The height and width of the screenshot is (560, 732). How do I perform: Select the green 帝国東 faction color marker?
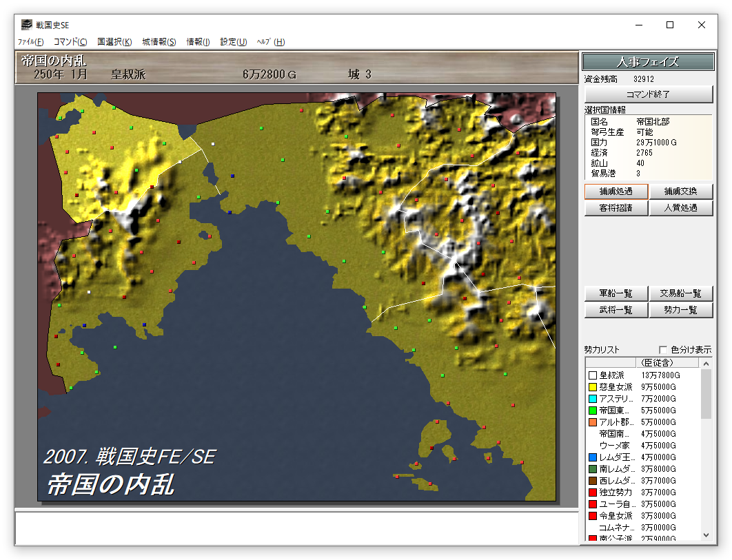(x=593, y=411)
